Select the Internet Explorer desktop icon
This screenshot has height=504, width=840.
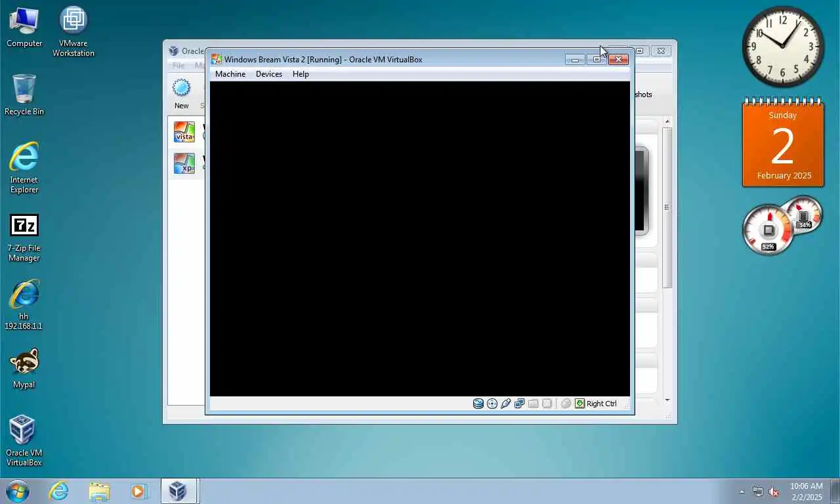click(x=24, y=168)
